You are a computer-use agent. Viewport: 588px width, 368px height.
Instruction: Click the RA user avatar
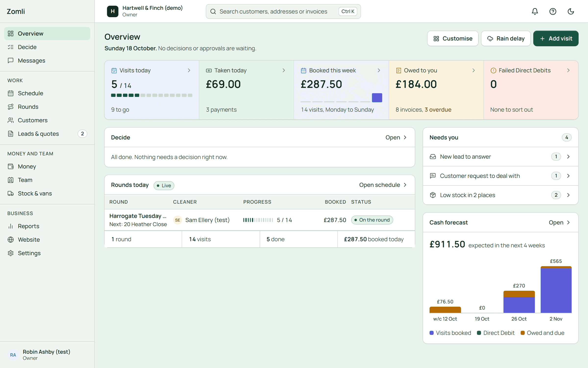pyautogui.click(x=13, y=355)
